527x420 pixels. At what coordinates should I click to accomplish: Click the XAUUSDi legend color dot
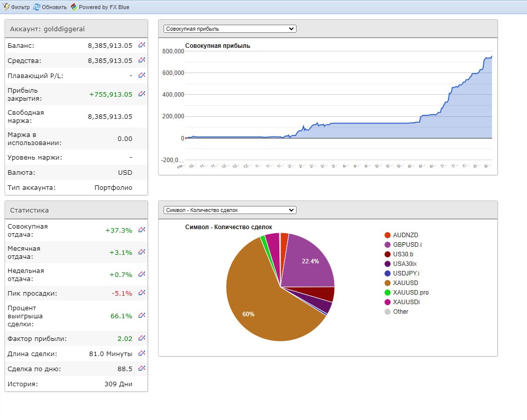388,302
